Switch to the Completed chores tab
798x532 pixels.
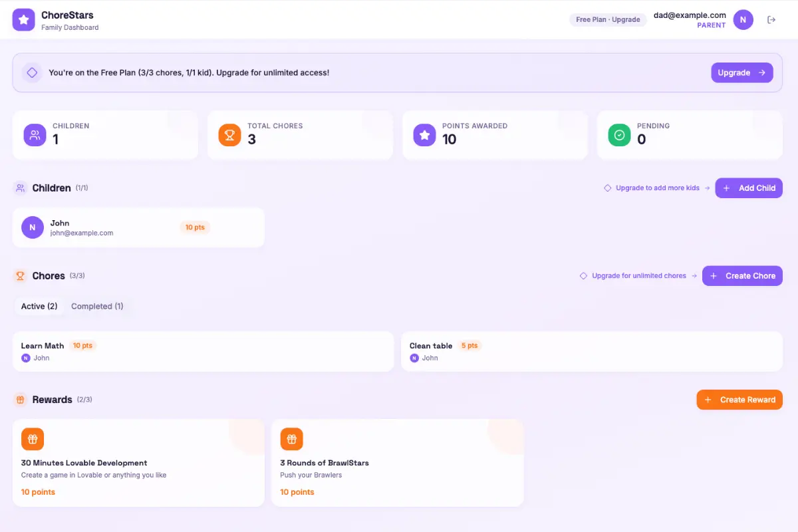click(x=97, y=306)
